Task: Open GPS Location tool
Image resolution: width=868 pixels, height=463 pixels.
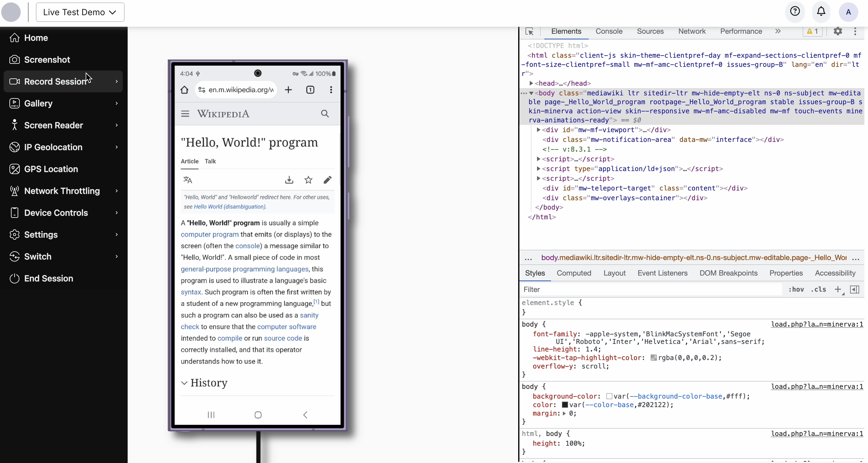Action: [x=51, y=169]
